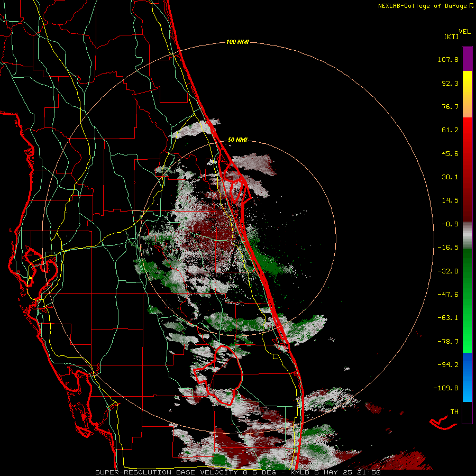Image resolution: width=476 pixels, height=476 pixels.
Task: Click the -78.7 legend value
Action: click(448, 342)
